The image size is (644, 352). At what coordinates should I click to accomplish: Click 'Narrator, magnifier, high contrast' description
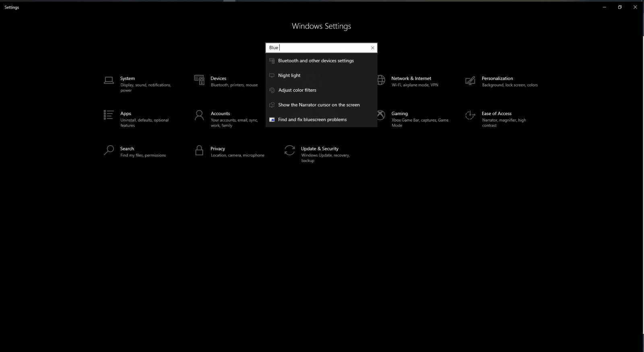click(504, 123)
